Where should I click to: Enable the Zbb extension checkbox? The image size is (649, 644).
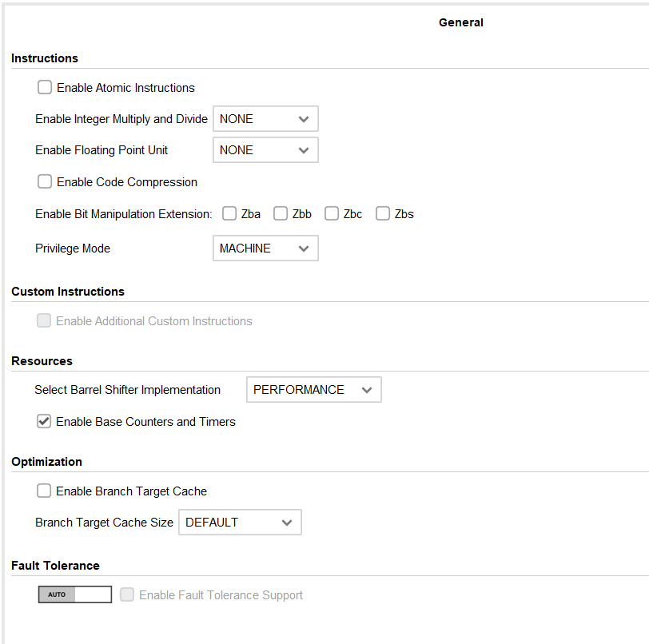(x=281, y=214)
